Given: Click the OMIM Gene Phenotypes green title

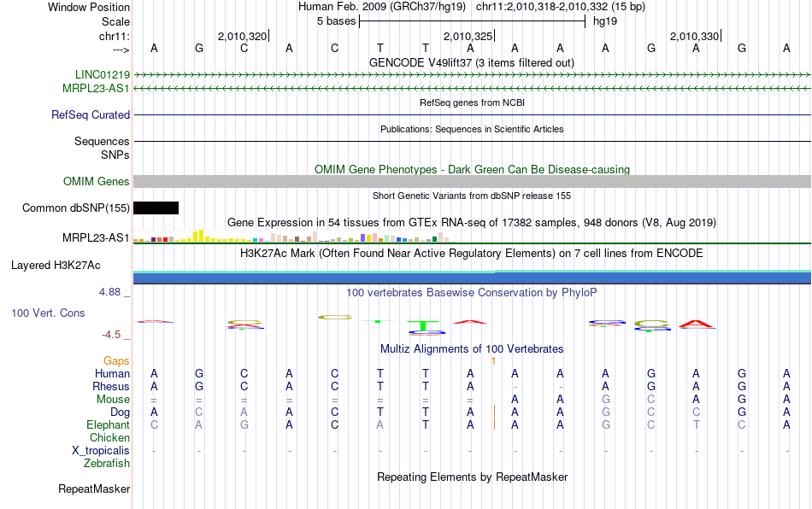Looking at the screenshot, I should tap(473, 169).
